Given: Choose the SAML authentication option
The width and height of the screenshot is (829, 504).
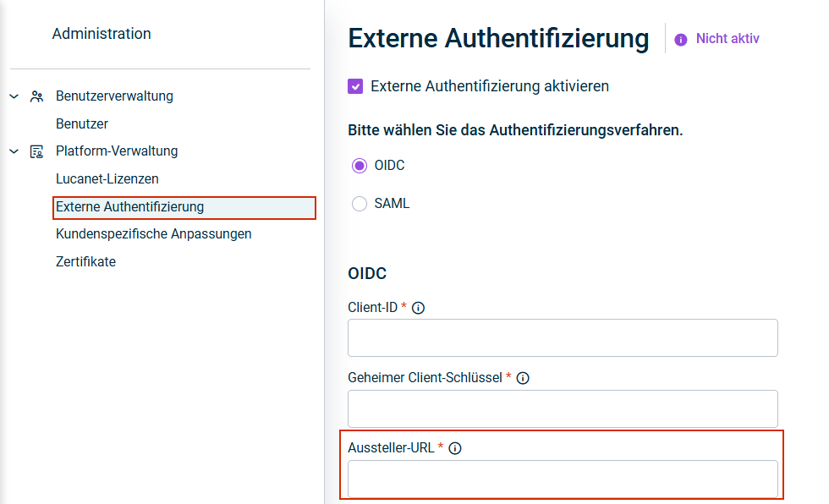Looking at the screenshot, I should (360, 204).
